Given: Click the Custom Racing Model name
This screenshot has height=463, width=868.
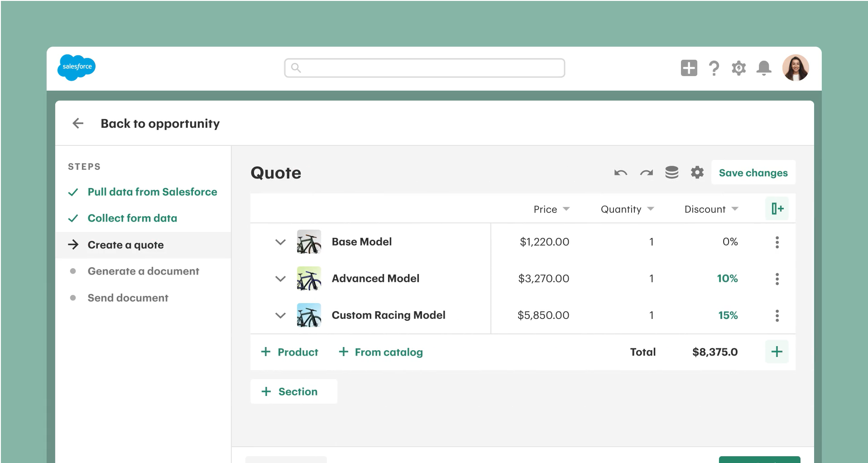Looking at the screenshot, I should click(388, 315).
